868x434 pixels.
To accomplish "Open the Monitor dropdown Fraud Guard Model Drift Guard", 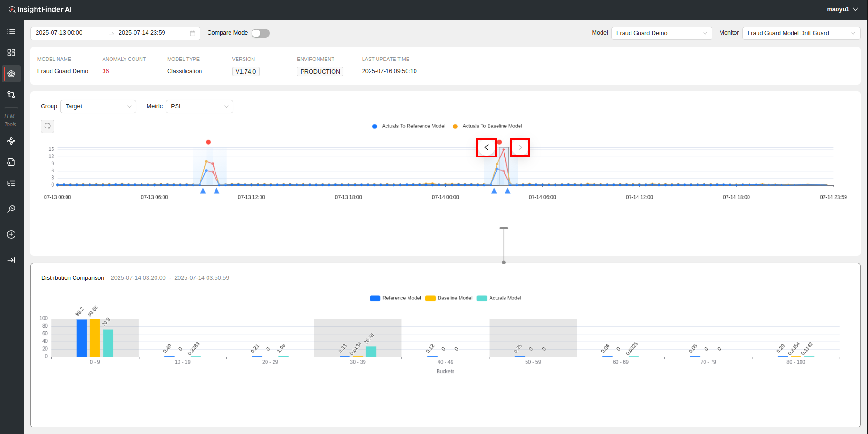I will (x=801, y=33).
